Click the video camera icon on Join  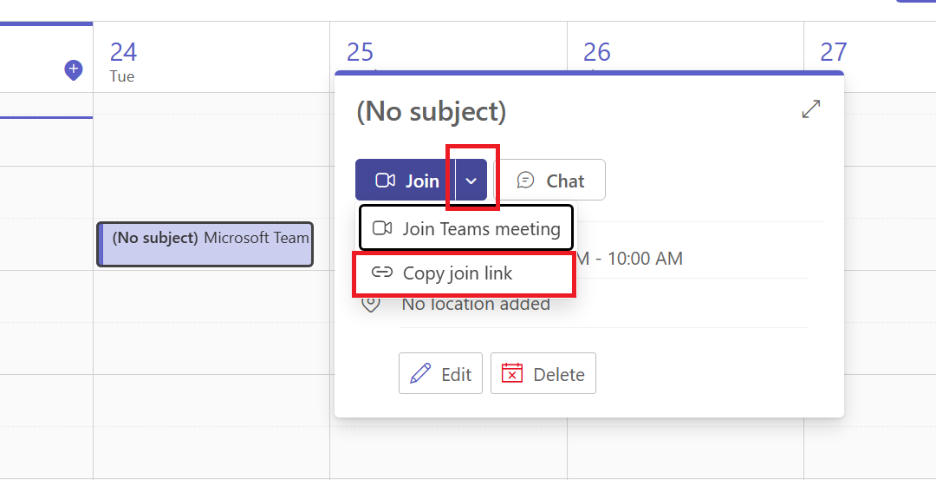click(386, 180)
